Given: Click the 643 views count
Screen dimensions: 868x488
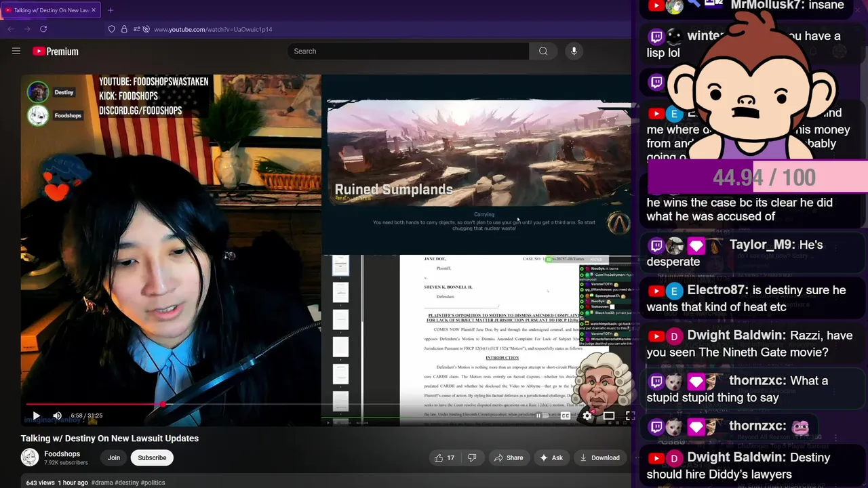Looking at the screenshot, I should (40, 483).
